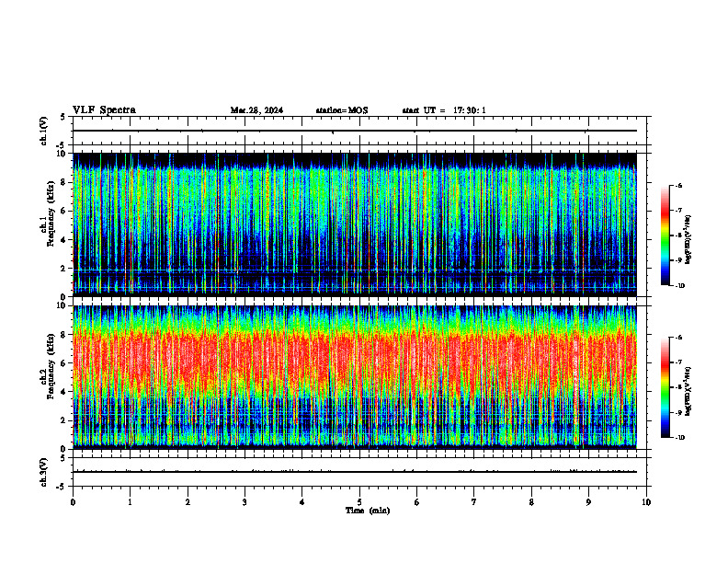This screenshot has width=728, height=563.
Task: Click the "4" kHz tick on ch.1 axis
Action: [64, 240]
